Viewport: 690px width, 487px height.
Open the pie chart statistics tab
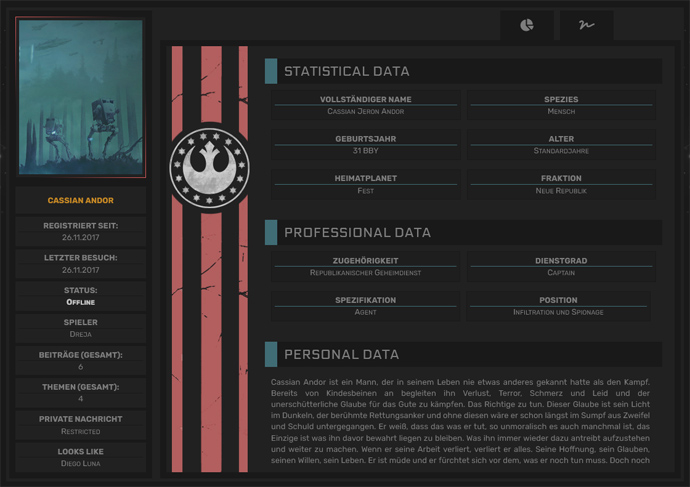tap(527, 25)
